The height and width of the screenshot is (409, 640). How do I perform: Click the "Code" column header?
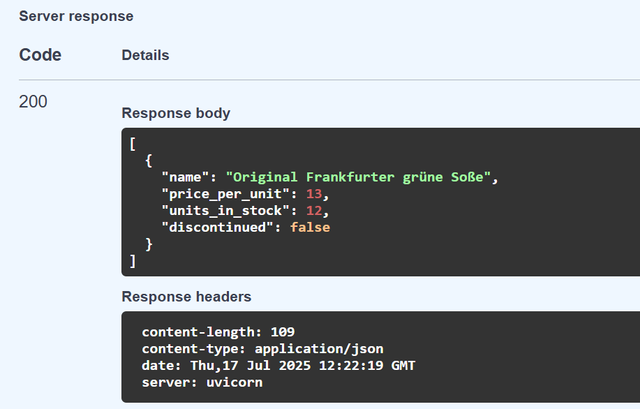click(x=40, y=55)
